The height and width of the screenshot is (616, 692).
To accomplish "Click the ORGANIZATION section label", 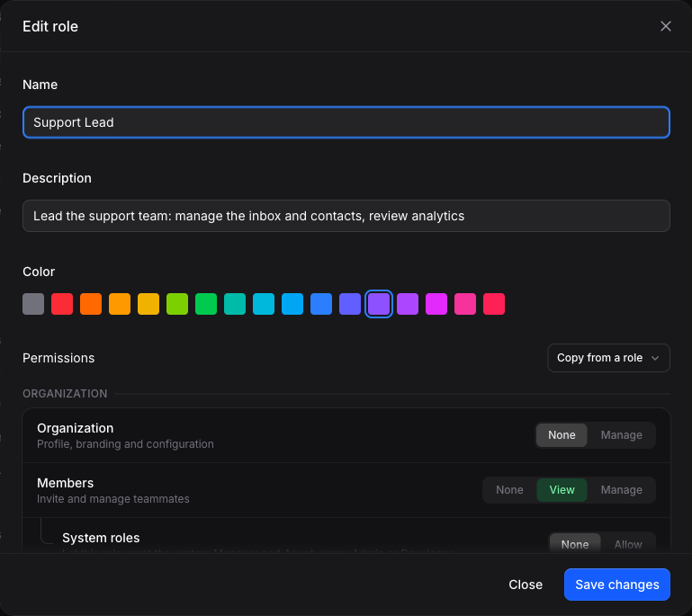I will pos(65,393).
